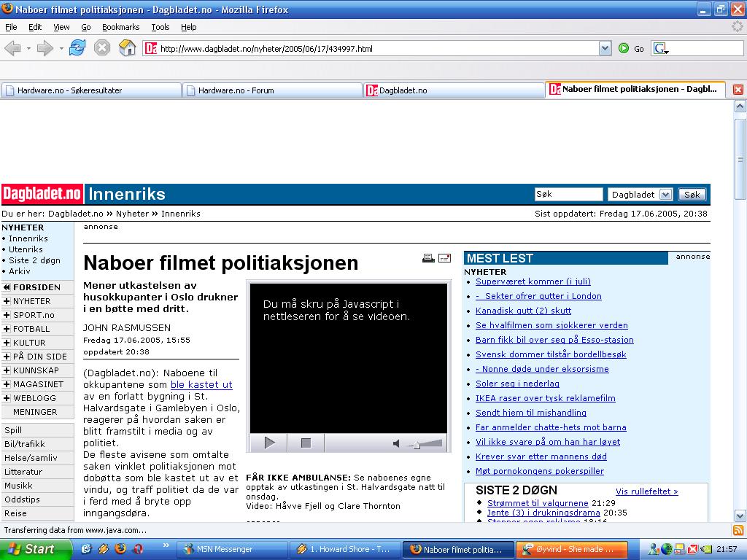Open the Windows Start menu
This screenshot has height=560, width=747.
[x=35, y=549]
